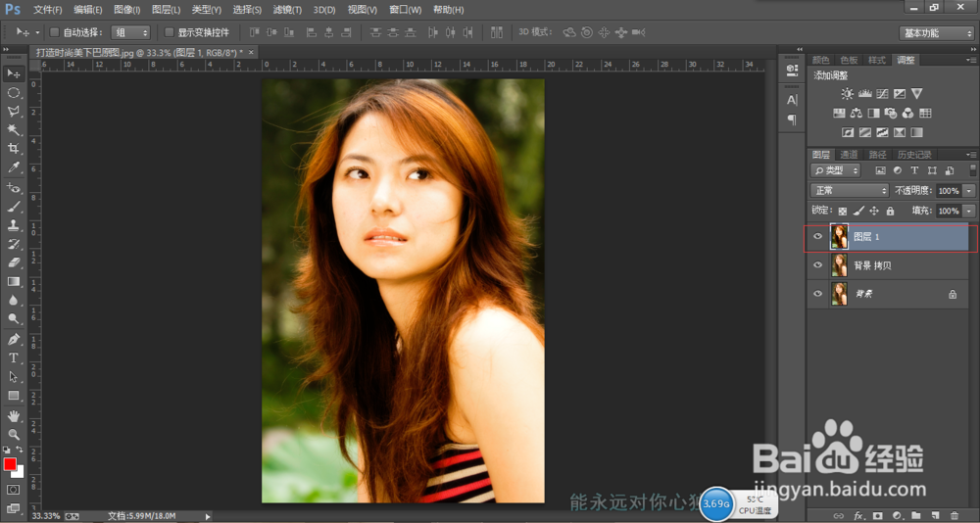Open the 图像(I) menu
The image size is (980, 523).
[126, 10]
